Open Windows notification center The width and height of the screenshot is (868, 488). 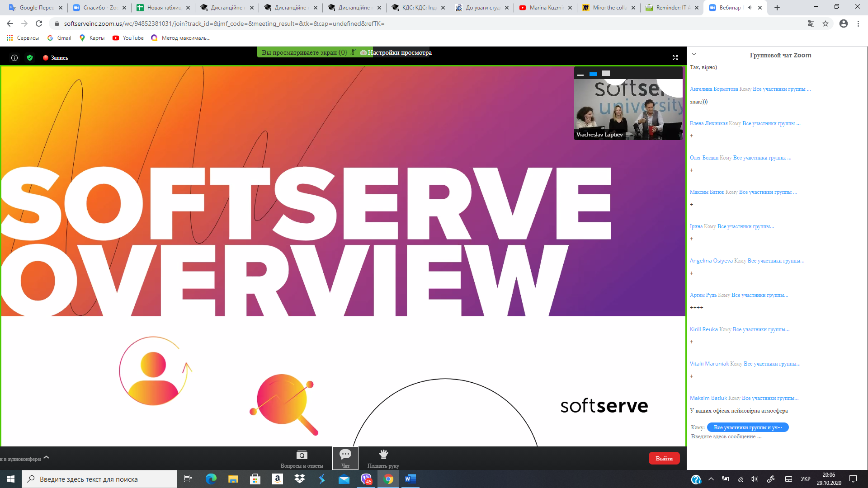click(x=853, y=479)
